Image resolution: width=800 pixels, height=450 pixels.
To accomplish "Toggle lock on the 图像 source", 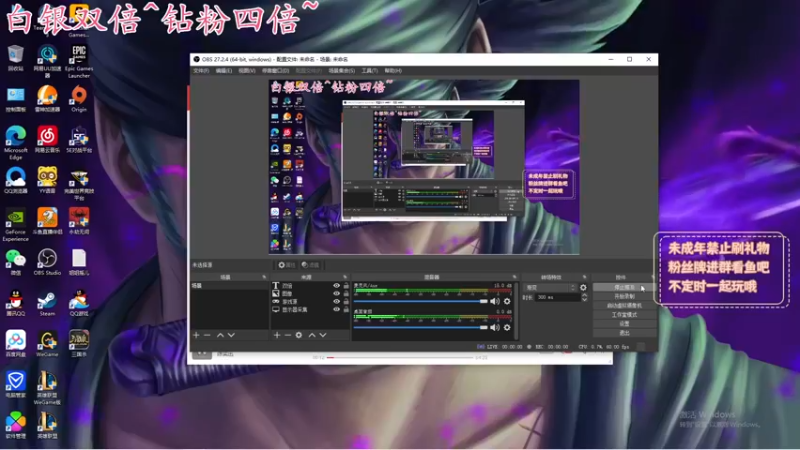I will tap(346, 293).
